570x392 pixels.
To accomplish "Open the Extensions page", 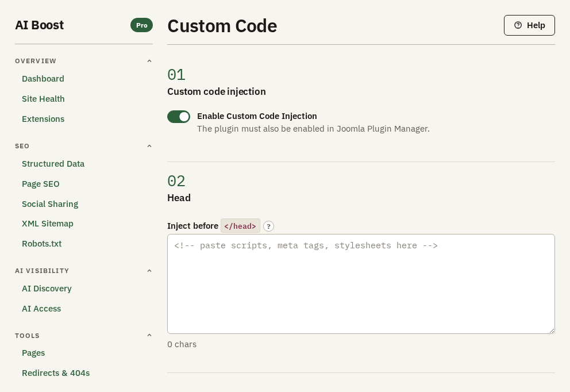I will tap(43, 119).
